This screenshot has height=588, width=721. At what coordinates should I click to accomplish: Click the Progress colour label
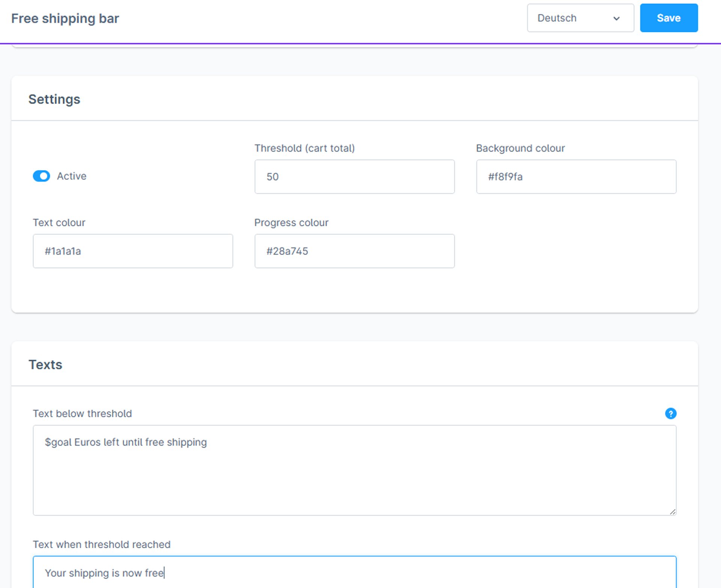tap(291, 223)
